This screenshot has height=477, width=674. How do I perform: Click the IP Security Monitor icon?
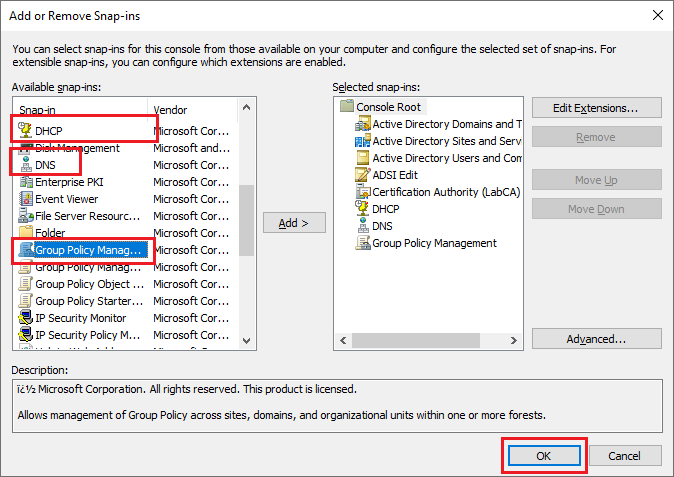click(25, 318)
